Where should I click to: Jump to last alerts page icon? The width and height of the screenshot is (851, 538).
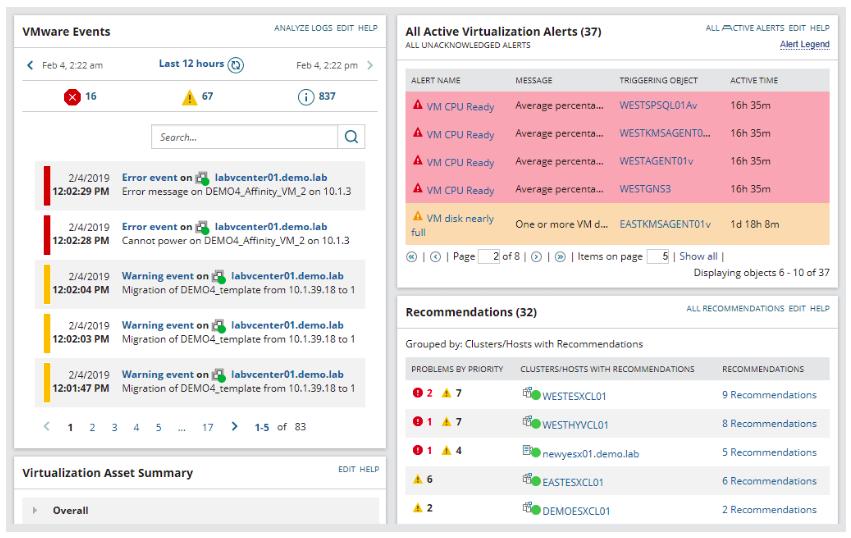[560, 257]
